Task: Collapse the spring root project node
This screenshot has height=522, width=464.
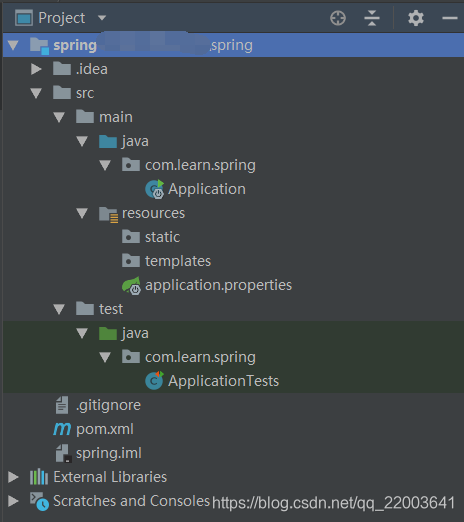Action: click(x=13, y=45)
